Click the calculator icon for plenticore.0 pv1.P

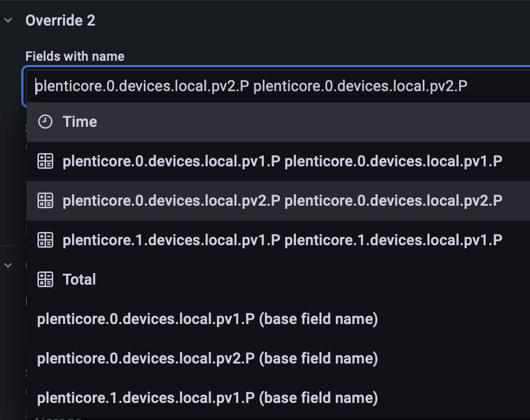point(45,161)
